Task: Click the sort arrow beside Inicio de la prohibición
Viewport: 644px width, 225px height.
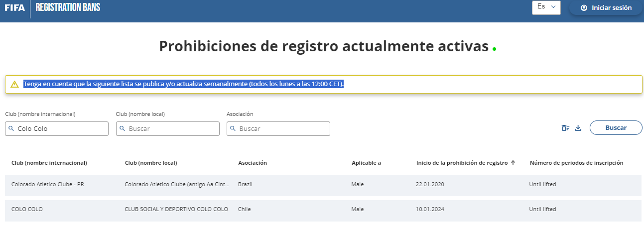Action: coord(513,163)
